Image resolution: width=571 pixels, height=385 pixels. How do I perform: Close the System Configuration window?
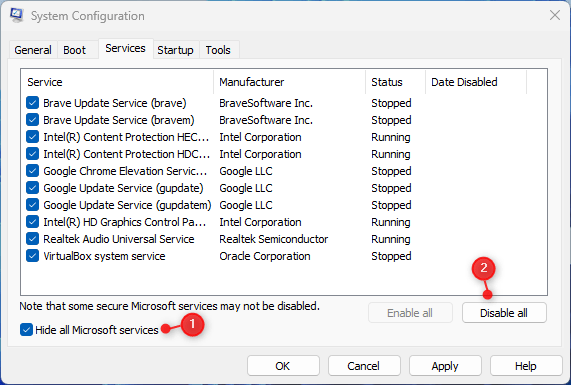tap(555, 15)
